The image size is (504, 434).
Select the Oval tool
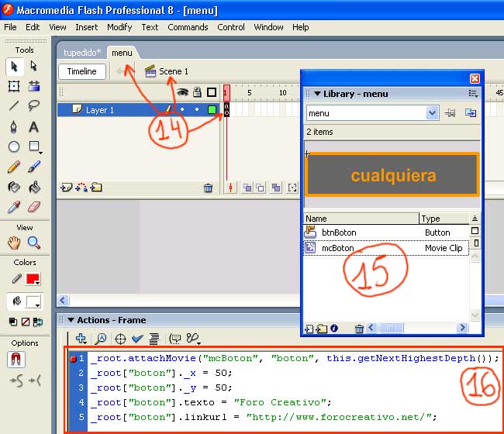tap(14, 146)
